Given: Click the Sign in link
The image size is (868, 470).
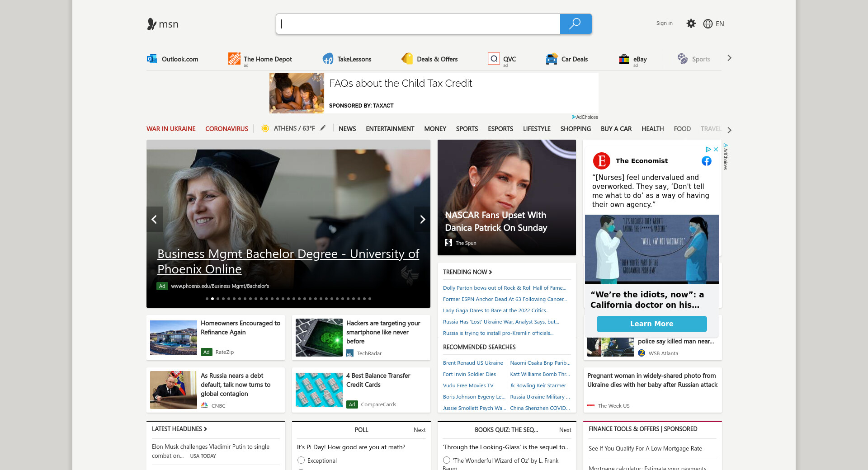Looking at the screenshot, I should (664, 23).
